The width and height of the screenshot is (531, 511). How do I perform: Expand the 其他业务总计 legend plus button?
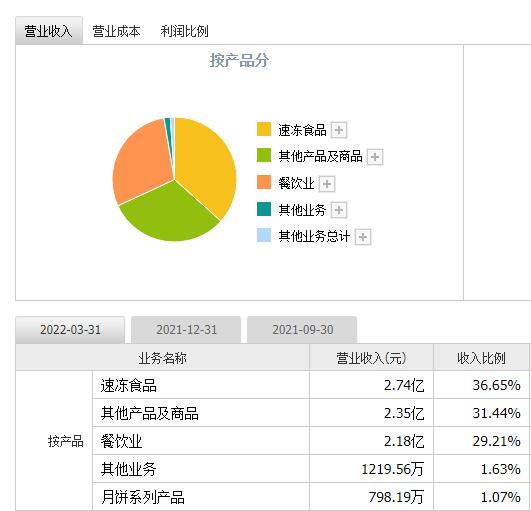pyautogui.click(x=363, y=237)
